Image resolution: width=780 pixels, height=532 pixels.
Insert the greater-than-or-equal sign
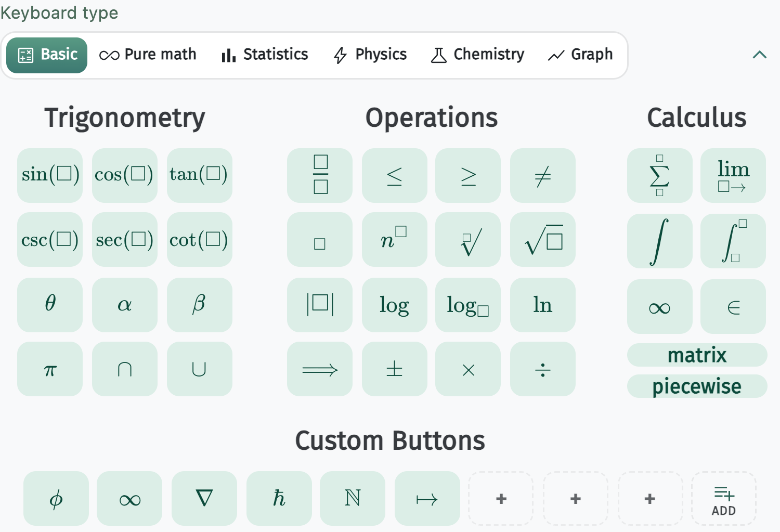click(x=468, y=175)
